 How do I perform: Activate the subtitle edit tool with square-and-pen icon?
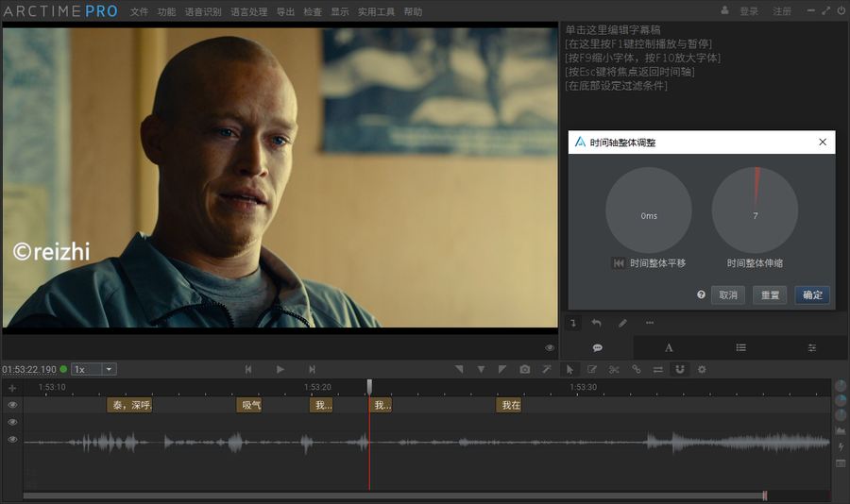[x=592, y=370]
